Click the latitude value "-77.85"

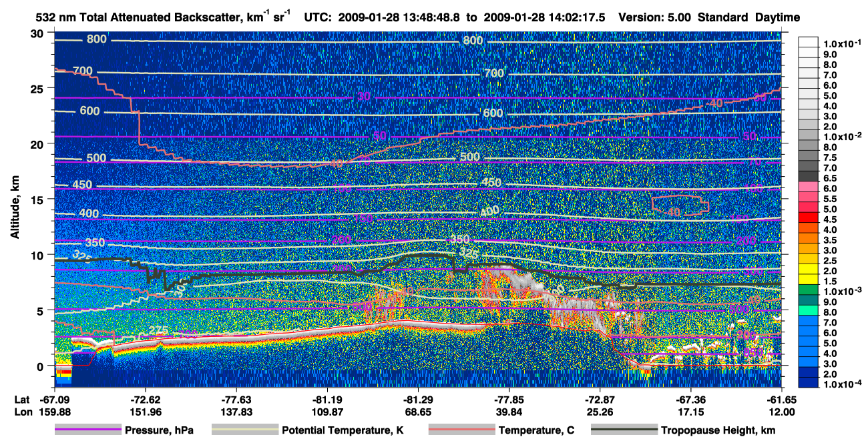pyautogui.click(x=509, y=399)
